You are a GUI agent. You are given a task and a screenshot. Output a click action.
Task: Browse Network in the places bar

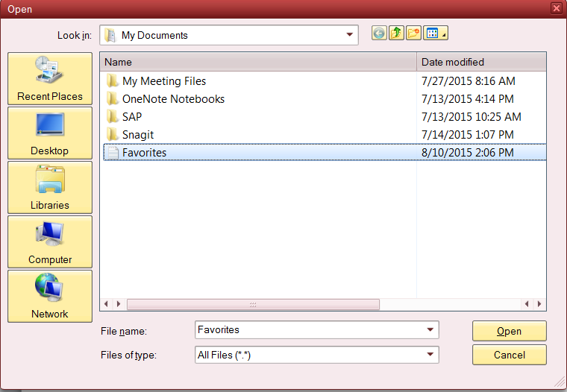click(x=50, y=296)
